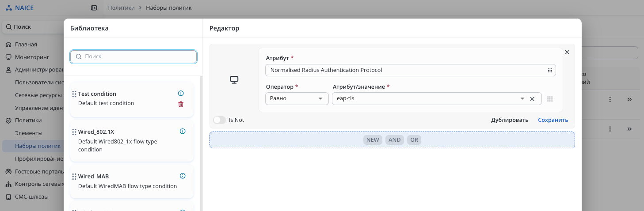The image size is (644, 211).
Task: Open the Оператор dropdown showing Равно
Action: 297,98
